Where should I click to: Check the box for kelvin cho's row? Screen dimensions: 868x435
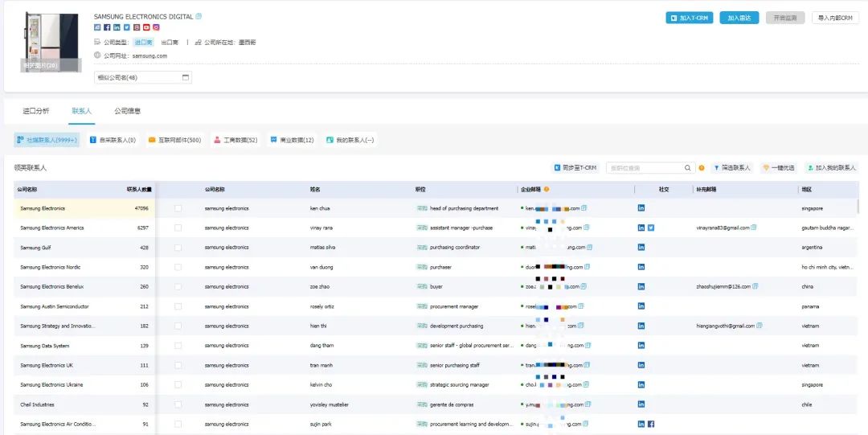pyautogui.click(x=178, y=385)
